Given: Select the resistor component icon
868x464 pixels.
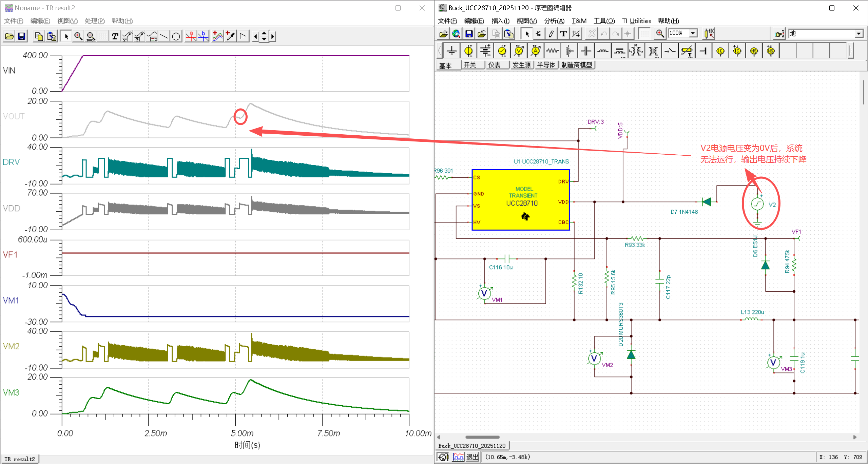Looking at the screenshot, I should pos(552,51).
